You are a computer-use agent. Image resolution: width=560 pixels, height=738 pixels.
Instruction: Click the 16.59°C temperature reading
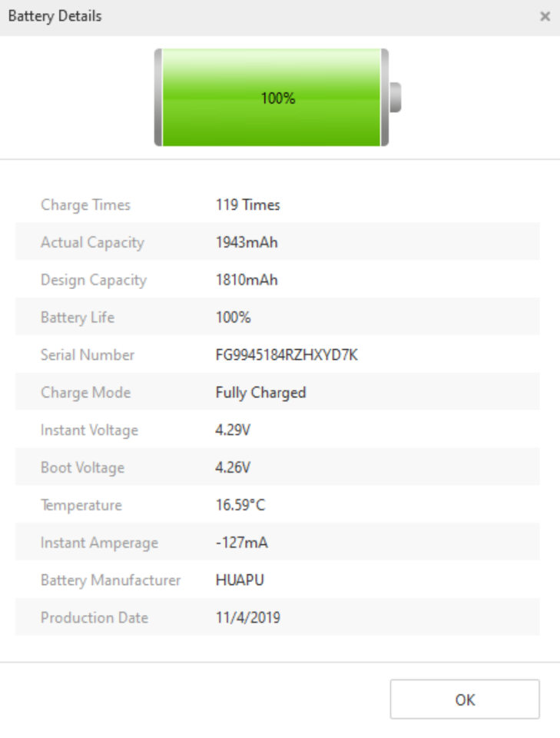click(x=240, y=505)
